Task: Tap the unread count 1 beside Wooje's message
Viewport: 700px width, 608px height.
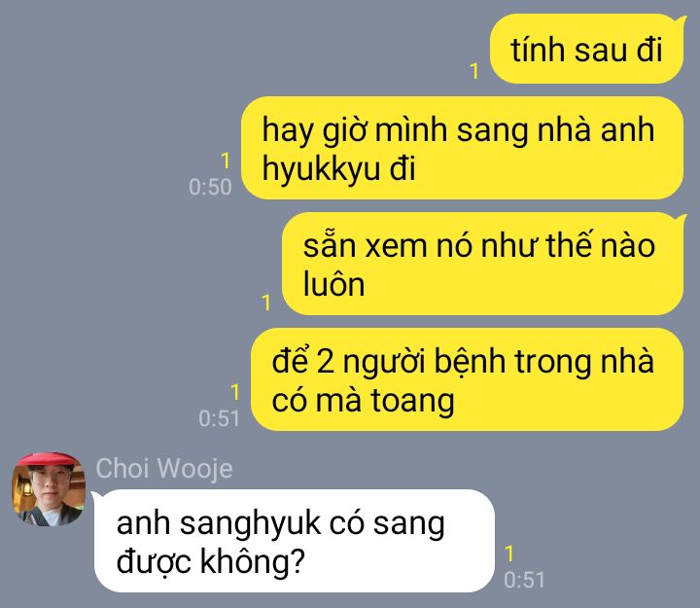Action: pos(508,554)
